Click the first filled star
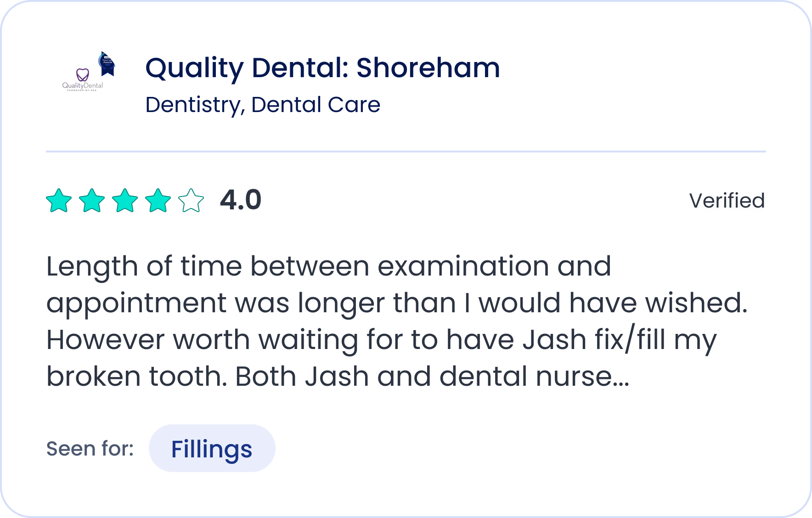The image size is (812, 518). click(59, 201)
